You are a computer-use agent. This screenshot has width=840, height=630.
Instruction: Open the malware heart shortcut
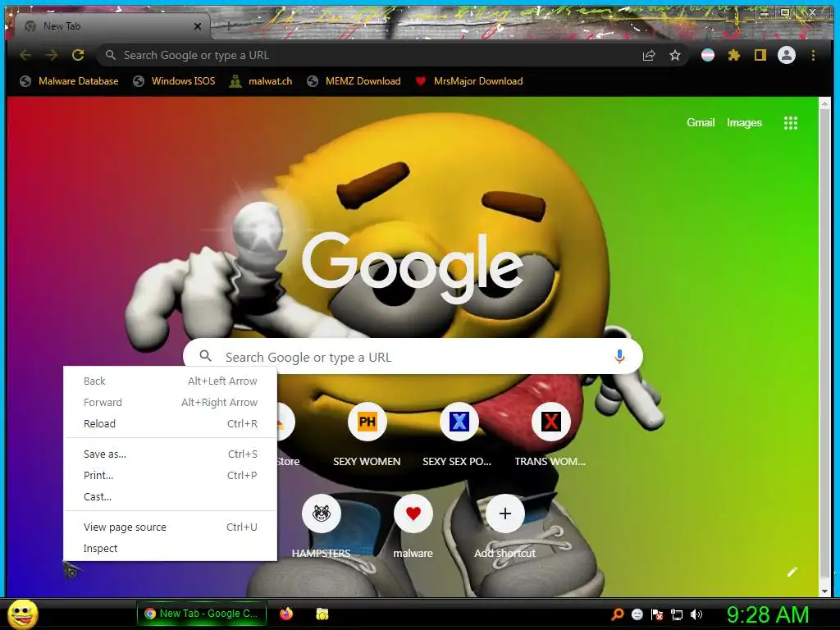pyautogui.click(x=413, y=514)
